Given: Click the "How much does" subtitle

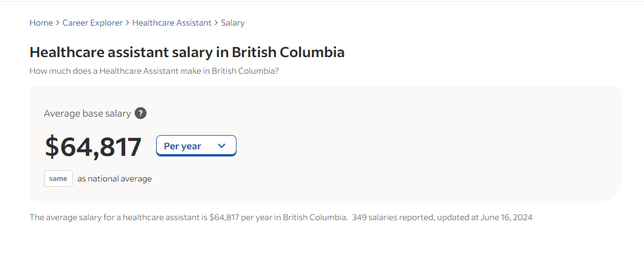Looking at the screenshot, I should click(154, 71).
